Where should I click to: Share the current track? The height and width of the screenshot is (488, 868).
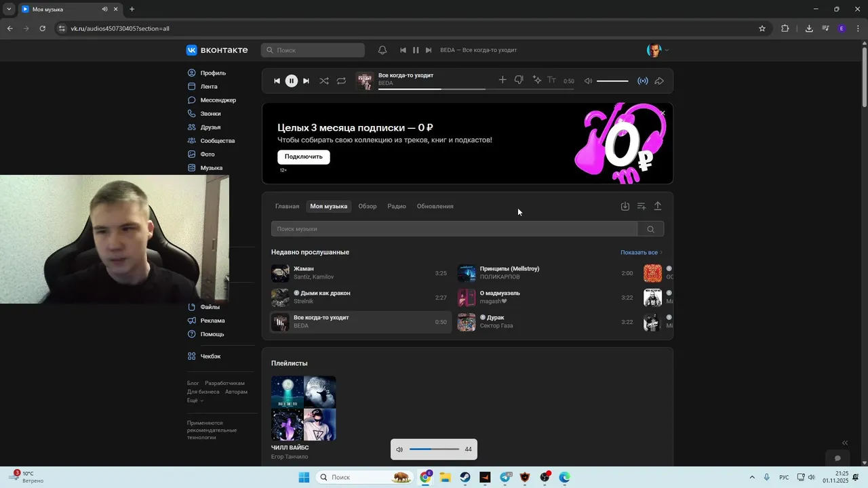click(x=659, y=81)
